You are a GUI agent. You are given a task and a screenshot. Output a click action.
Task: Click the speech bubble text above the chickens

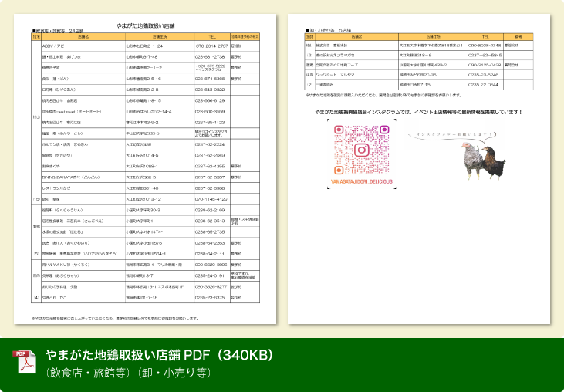click(452, 135)
